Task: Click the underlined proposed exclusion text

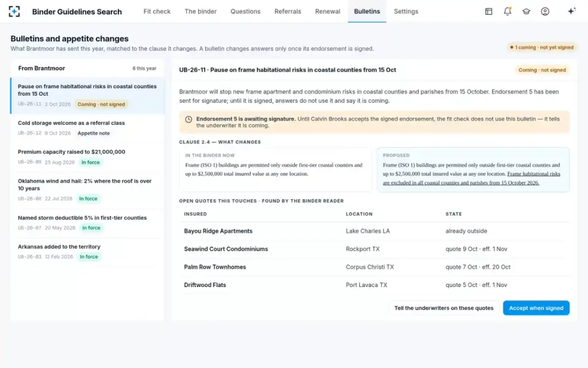Action: click(471, 178)
